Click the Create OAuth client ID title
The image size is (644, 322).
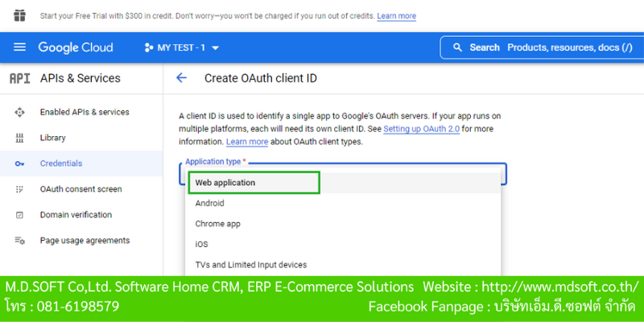click(261, 78)
